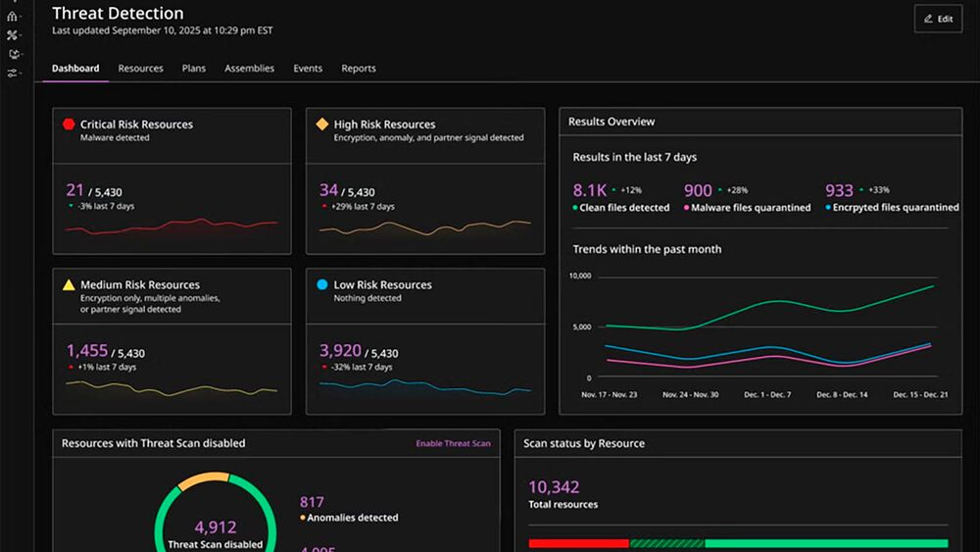980x552 pixels.
Task: Open the home icon in left sidebar
Action: pos(12,17)
